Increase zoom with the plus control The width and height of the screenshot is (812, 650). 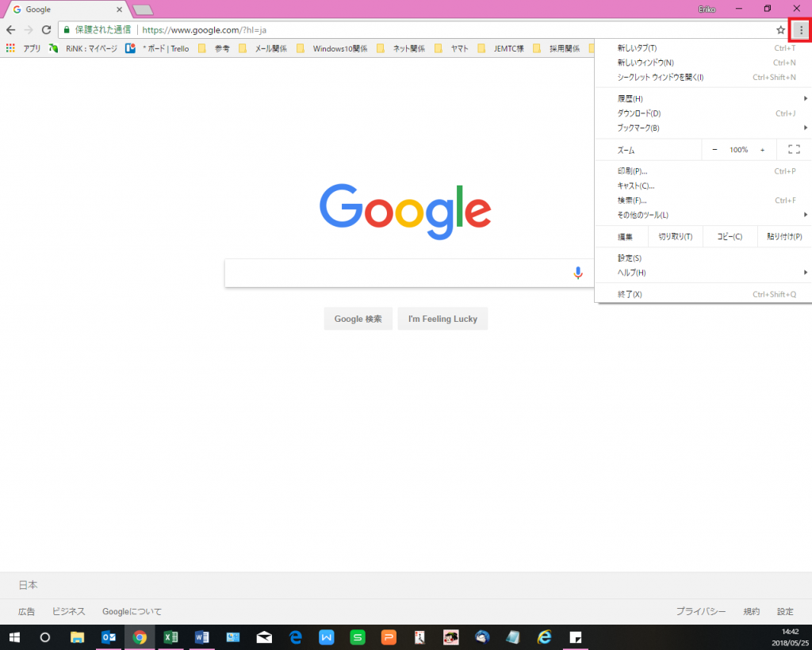762,149
